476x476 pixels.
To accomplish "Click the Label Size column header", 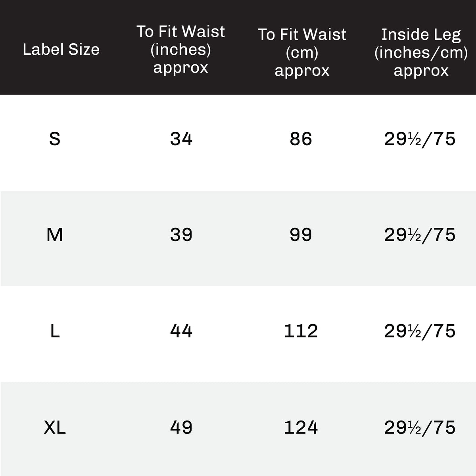I will (x=61, y=50).
